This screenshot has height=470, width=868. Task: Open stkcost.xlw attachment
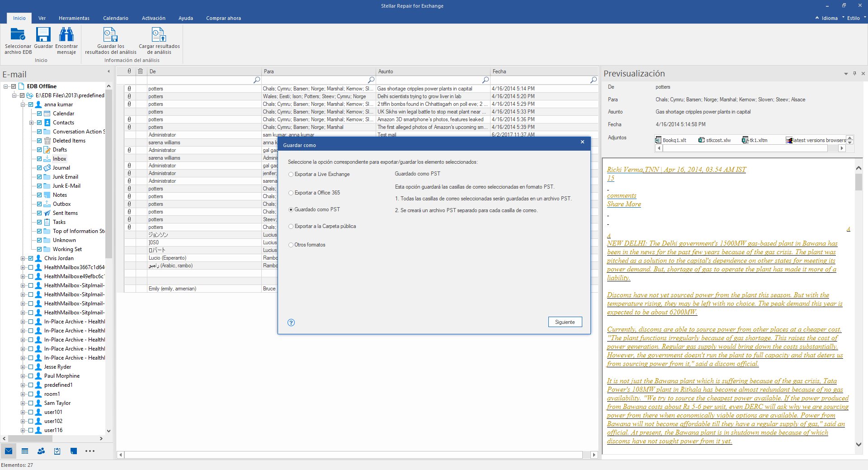pyautogui.click(x=715, y=140)
